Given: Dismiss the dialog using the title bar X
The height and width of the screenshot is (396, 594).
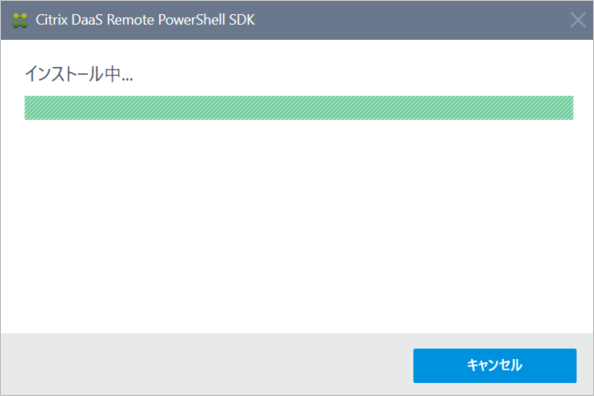Looking at the screenshot, I should click(x=578, y=20).
